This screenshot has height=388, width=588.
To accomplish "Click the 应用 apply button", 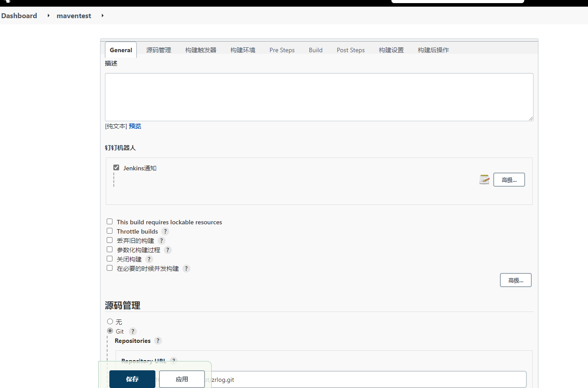I will point(182,379).
